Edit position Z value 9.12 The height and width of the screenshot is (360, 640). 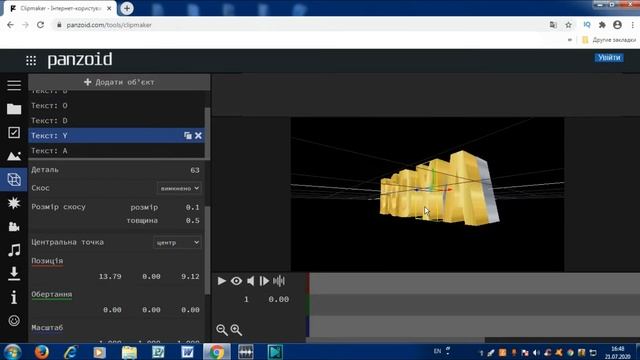point(190,277)
